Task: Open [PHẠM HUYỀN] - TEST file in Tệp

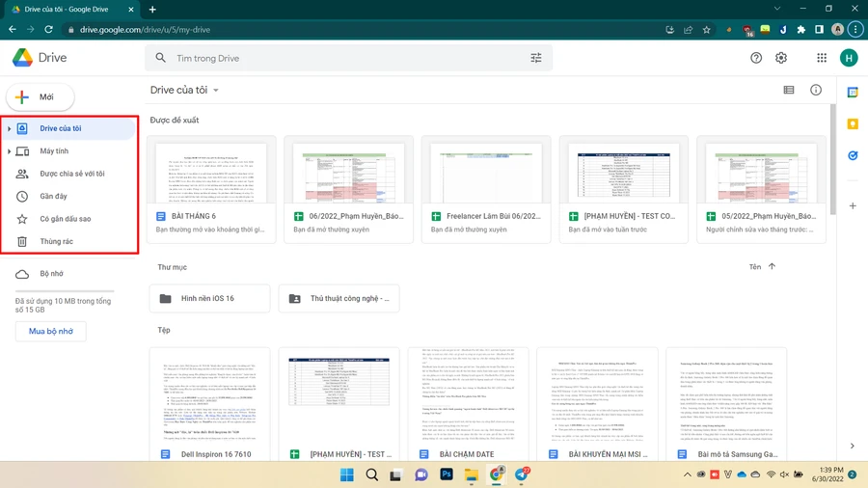Action: click(339, 404)
